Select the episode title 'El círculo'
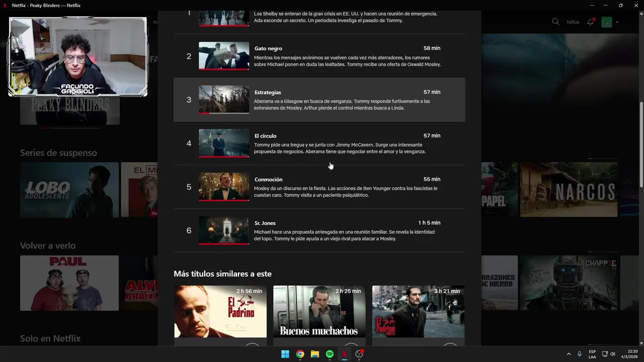The width and height of the screenshot is (644, 362). (265, 136)
